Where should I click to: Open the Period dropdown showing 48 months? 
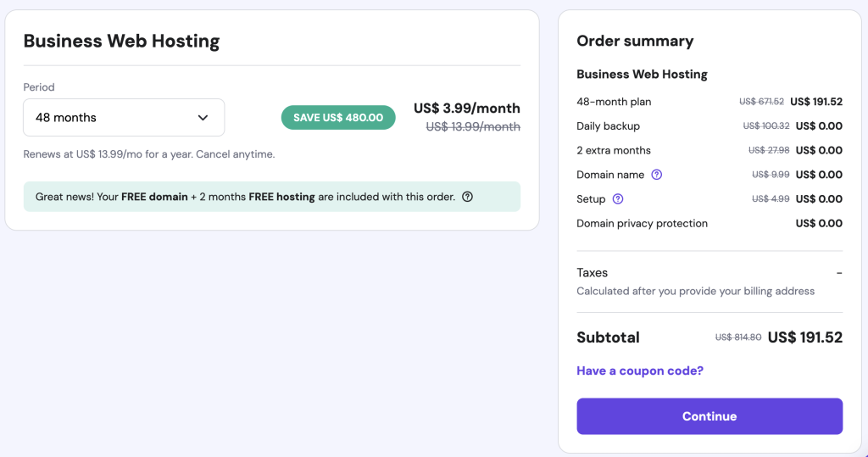click(x=124, y=118)
